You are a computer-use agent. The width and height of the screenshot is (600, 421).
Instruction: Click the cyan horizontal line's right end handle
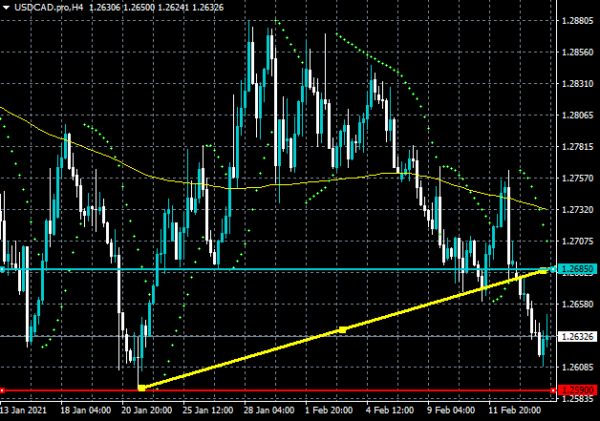pos(553,269)
